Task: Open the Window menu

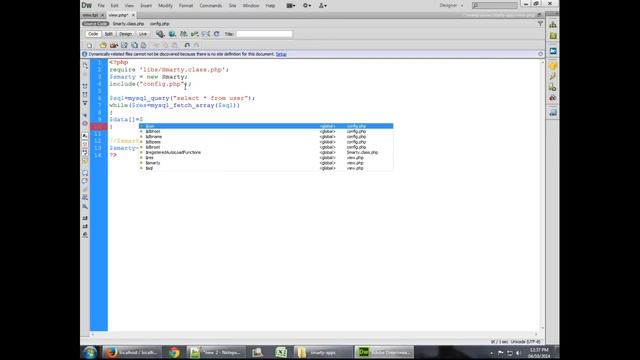Action: point(251,6)
